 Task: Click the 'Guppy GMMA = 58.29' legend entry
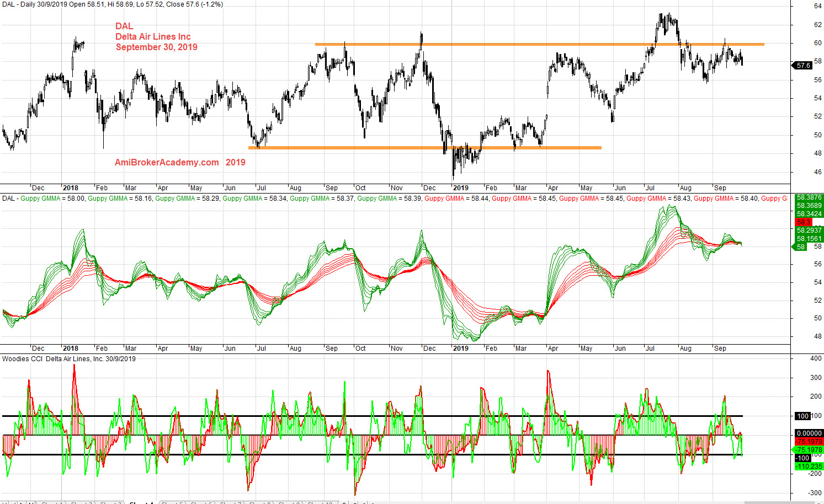[x=188, y=199]
